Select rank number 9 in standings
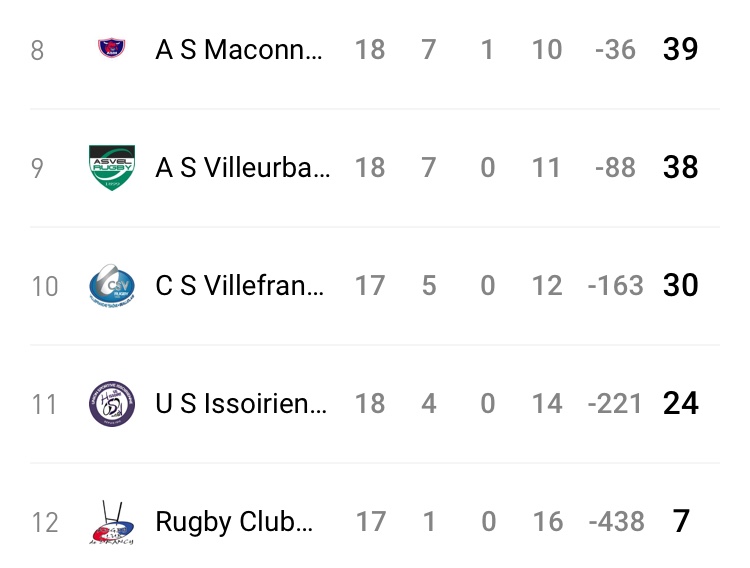 [x=37, y=168]
